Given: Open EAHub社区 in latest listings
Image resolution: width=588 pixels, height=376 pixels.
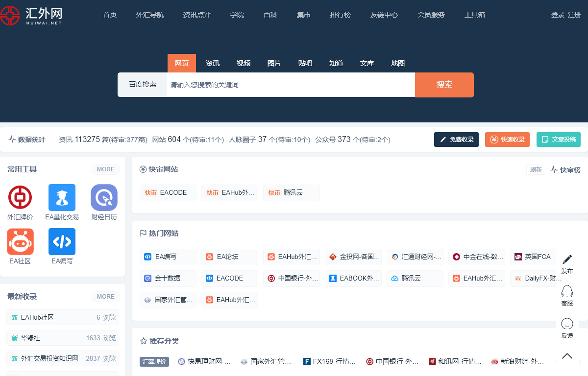Looking at the screenshot, I should pos(63,317).
